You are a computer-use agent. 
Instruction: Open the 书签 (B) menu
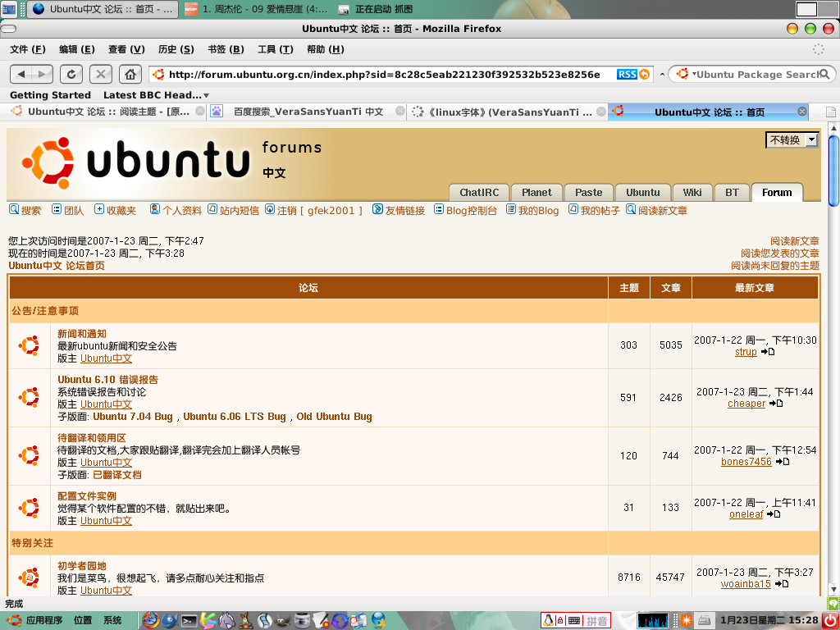point(226,49)
